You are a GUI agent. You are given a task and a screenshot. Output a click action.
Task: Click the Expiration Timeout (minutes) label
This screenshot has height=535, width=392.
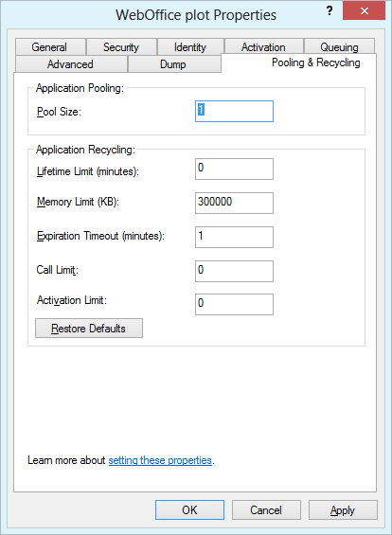(x=100, y=236)
